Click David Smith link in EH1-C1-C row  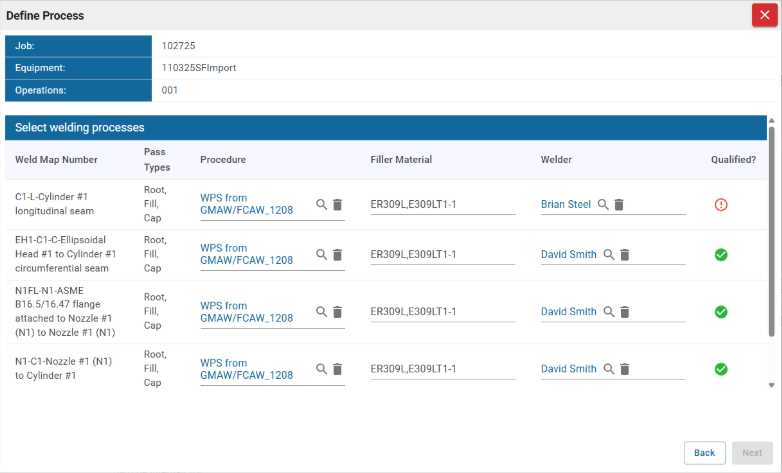[569, 254]
